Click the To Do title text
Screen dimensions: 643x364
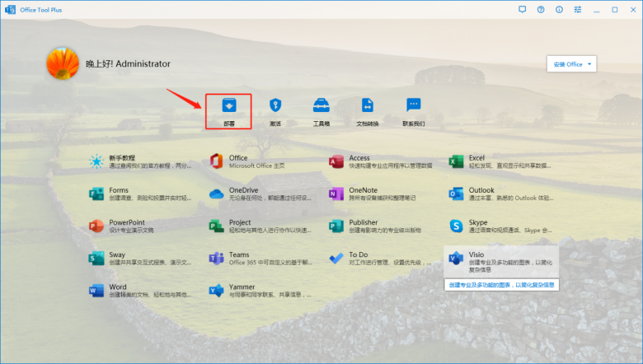tap(359, 255)
